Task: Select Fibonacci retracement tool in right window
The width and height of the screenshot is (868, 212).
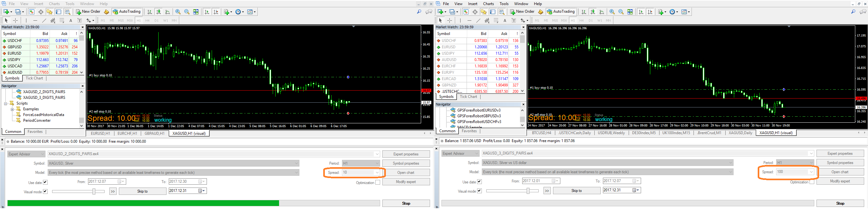Action: (x=496, y=21)
